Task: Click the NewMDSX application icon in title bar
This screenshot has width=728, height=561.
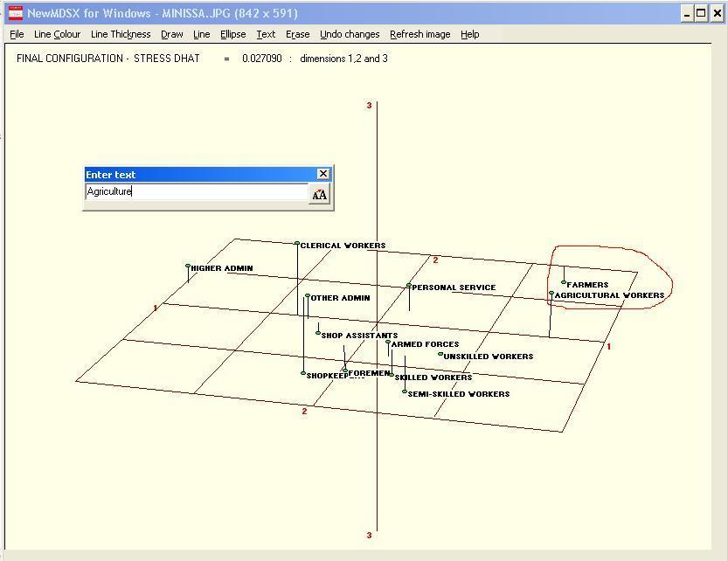Action: 14,13
